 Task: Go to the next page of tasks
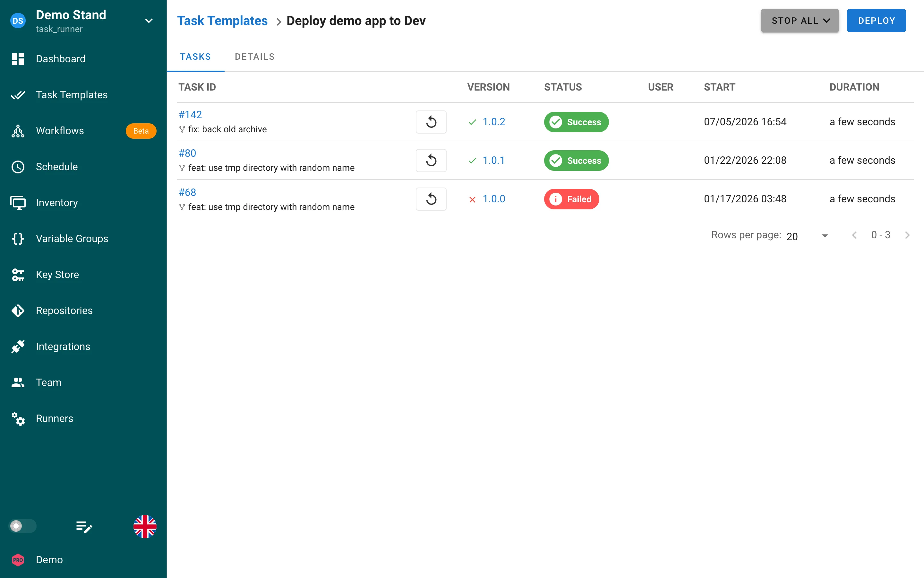pos(907,235)
